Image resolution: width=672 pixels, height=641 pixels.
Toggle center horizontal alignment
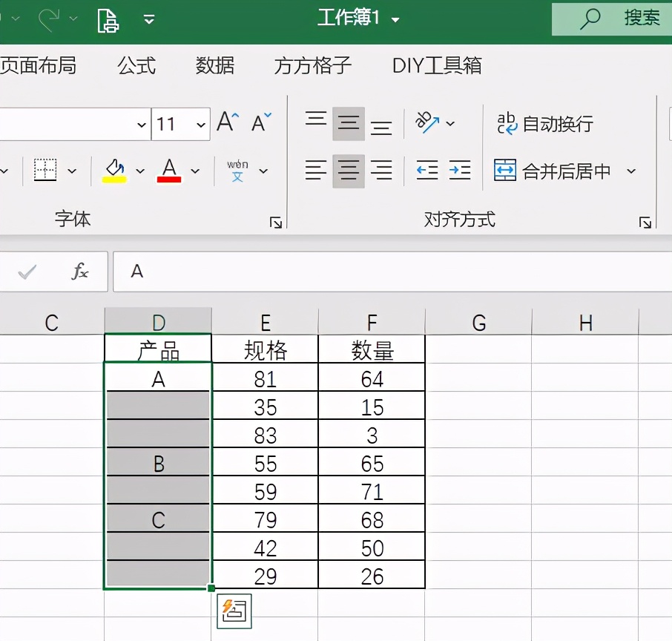coord(349,171)
